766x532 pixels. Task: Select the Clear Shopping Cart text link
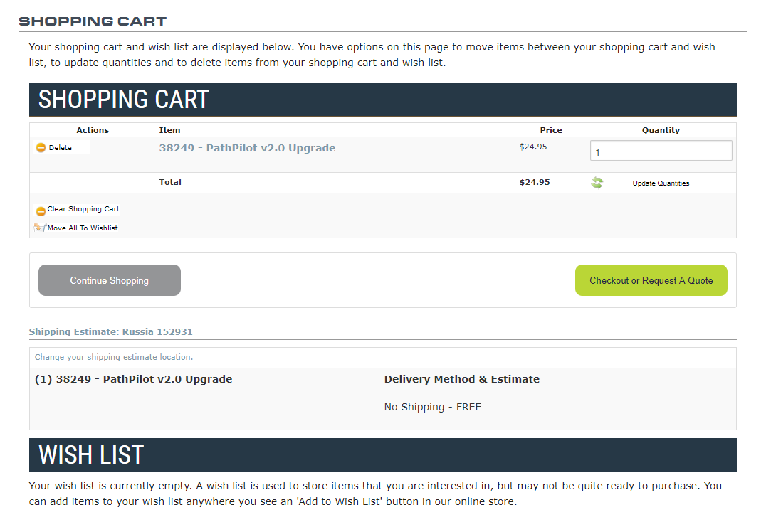pos(83,209)
